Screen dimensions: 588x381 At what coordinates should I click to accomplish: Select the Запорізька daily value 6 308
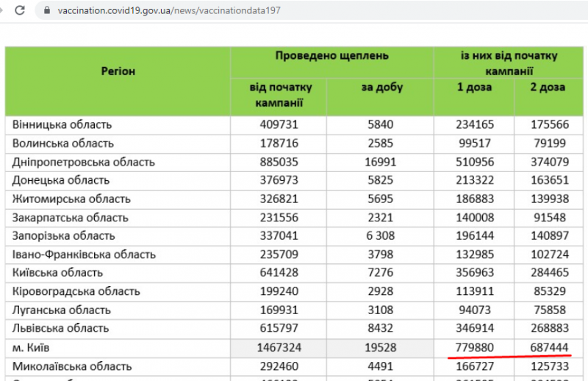381,236
